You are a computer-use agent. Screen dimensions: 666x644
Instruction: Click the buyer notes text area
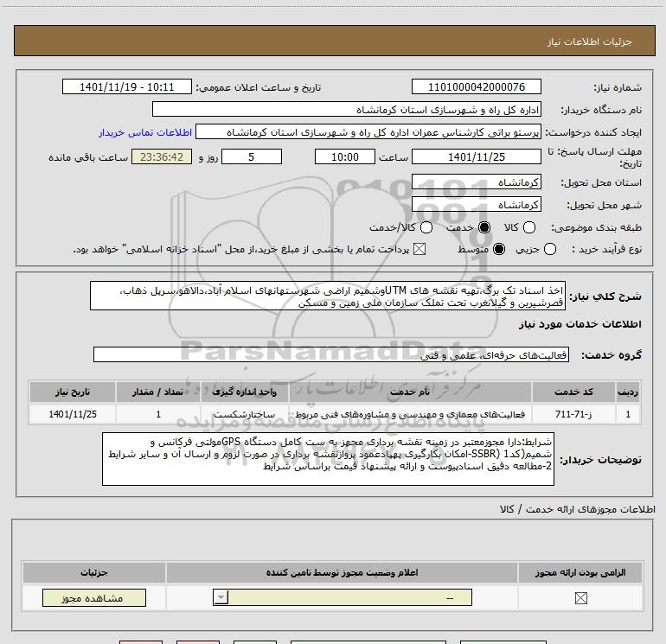pos(328,459)
